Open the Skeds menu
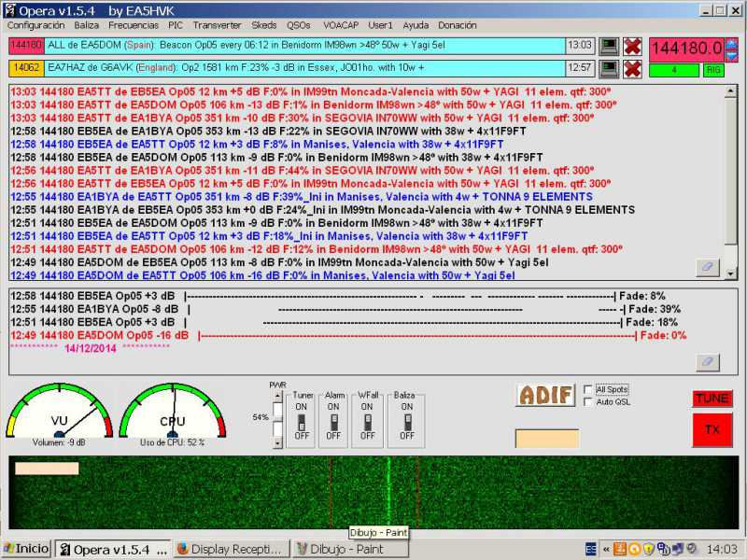This screenshot has width=747, height=560. point(264,25)
